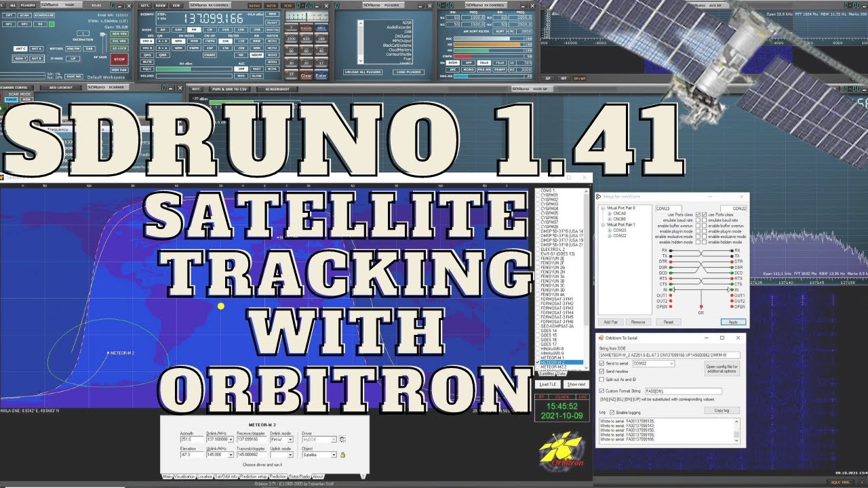The image size is (868, 488).
Task: Click the ADD VRX button
Action: click(x=119, y=34)
